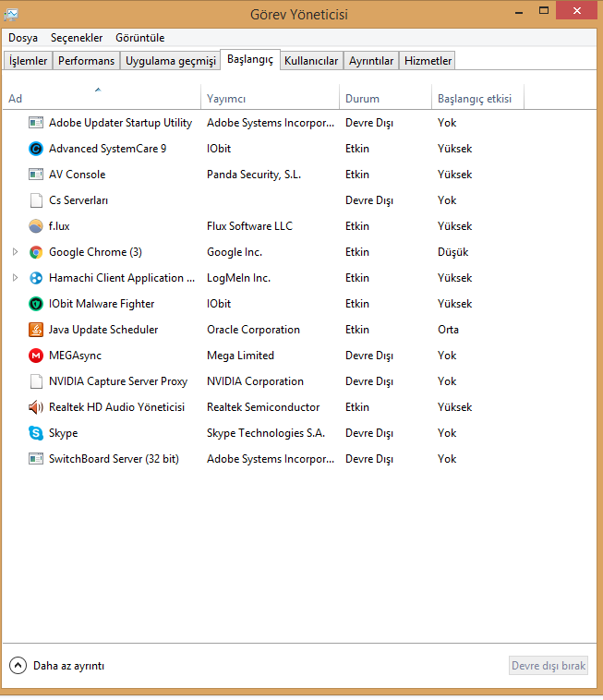Click the Adobe Updater Startup Utility icon
The width and height of the screenshot is (603, 700).
pos(36,122)
